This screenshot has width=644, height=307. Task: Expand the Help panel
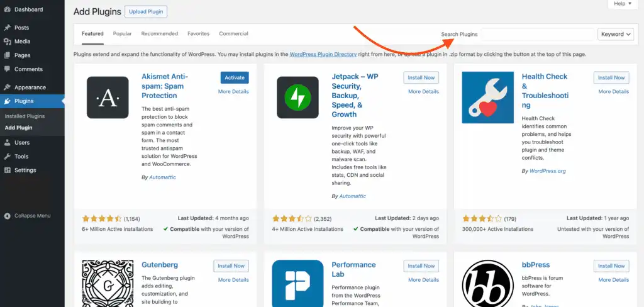[623, 4]
